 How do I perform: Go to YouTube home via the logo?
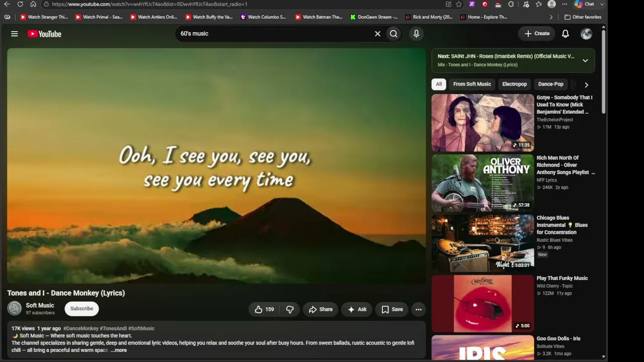tap(44, 34)
